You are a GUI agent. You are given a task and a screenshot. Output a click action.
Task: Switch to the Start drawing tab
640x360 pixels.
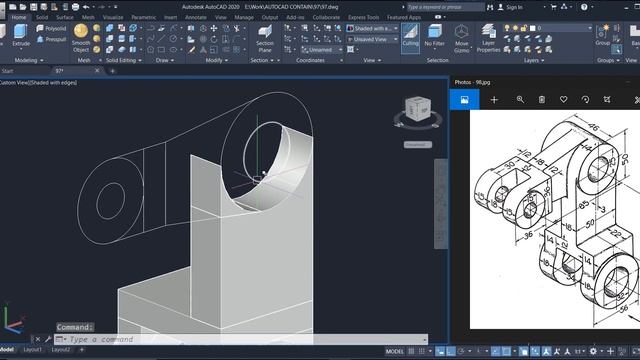7,71
